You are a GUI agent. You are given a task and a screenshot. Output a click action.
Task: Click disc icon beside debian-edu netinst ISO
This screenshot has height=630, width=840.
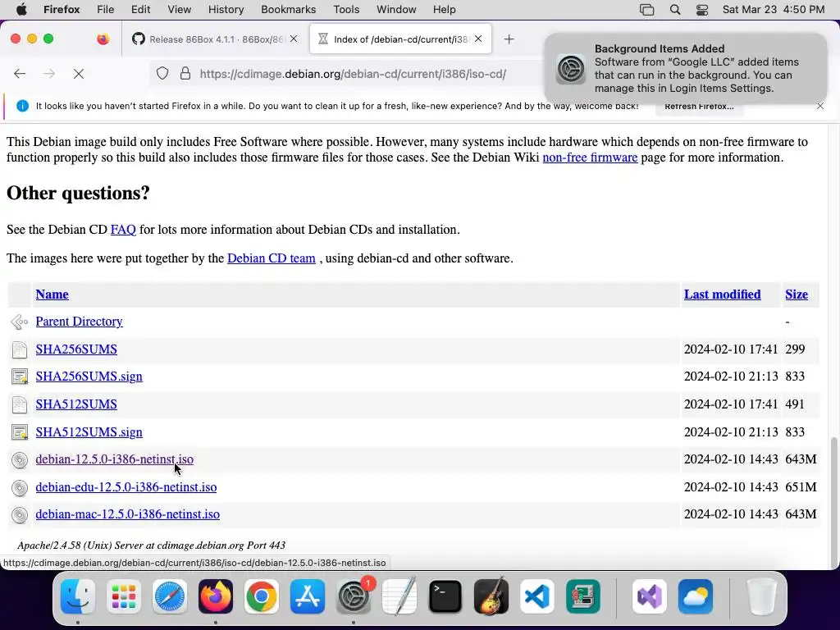[x=20, y=487]
